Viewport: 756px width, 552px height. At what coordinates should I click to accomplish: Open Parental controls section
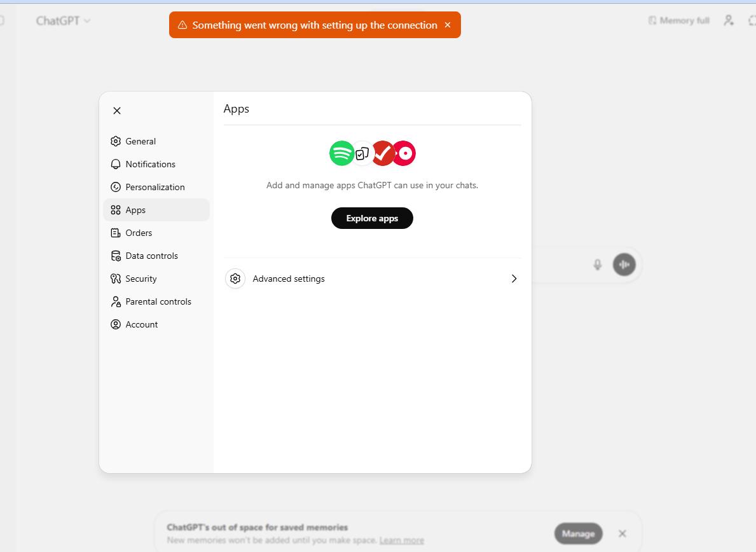[x=158, y=301]
